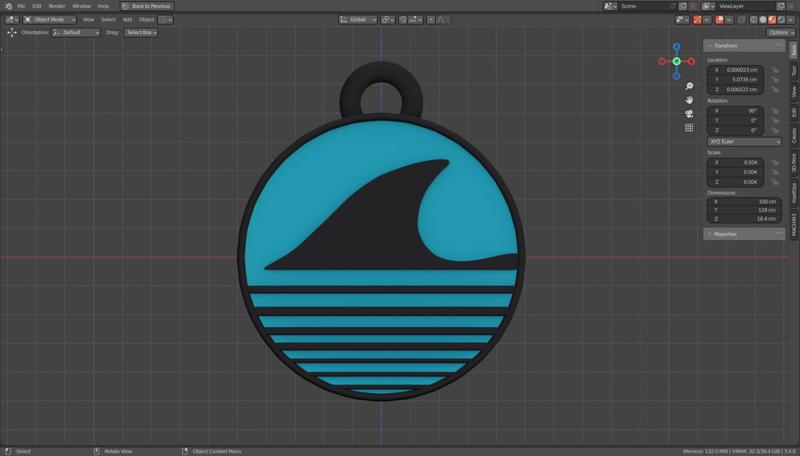
Task: Open object visibility and selectability dropdown
Action: [x=681, y=19]
